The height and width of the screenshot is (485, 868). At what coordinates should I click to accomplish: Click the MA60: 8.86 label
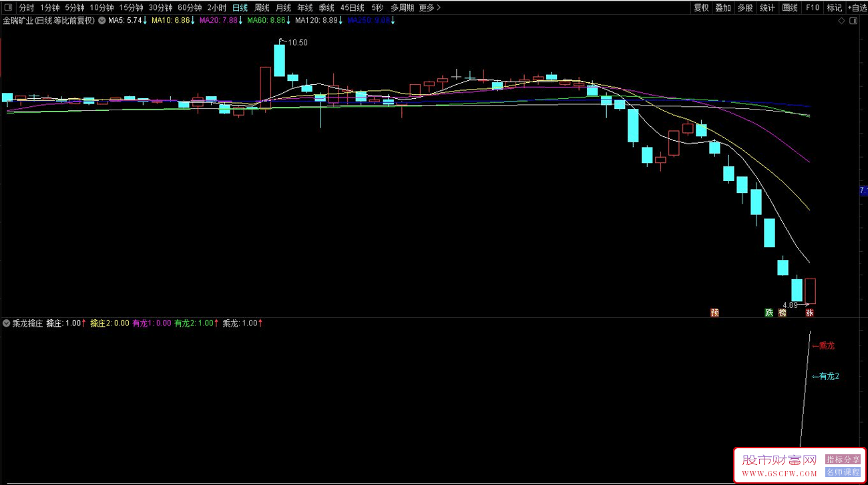(266, 21)
